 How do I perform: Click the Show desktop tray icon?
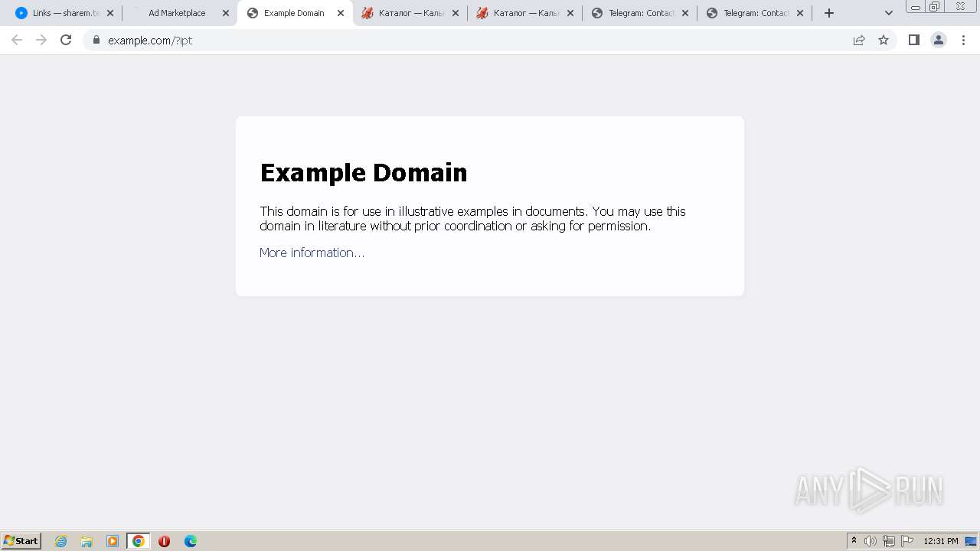pyautogui.click(x=971, y=541)
